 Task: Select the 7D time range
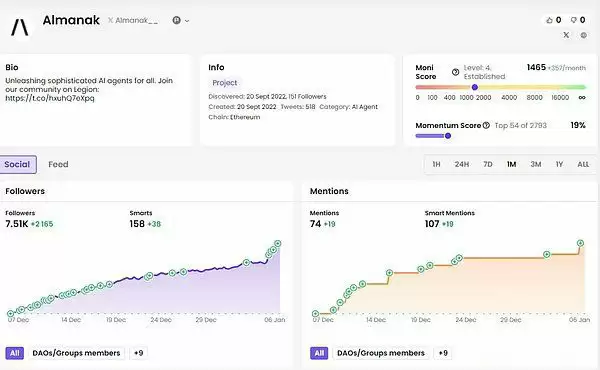tap(488, 165)
